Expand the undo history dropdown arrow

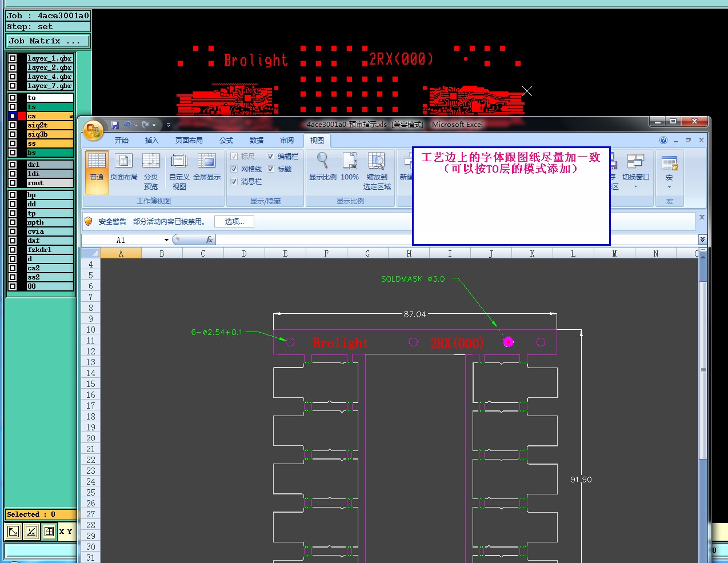click(x=135, y=125)
